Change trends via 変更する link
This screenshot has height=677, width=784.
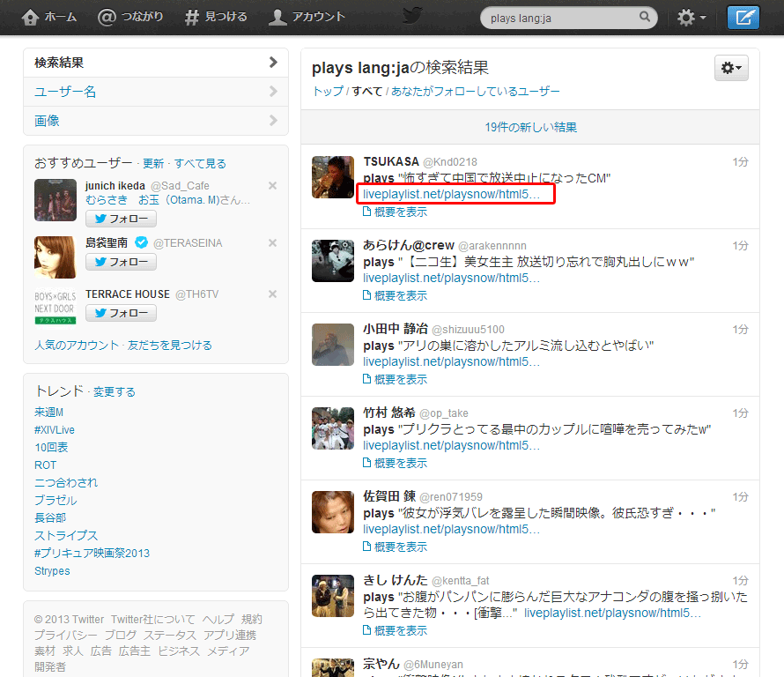coord(114,391)
